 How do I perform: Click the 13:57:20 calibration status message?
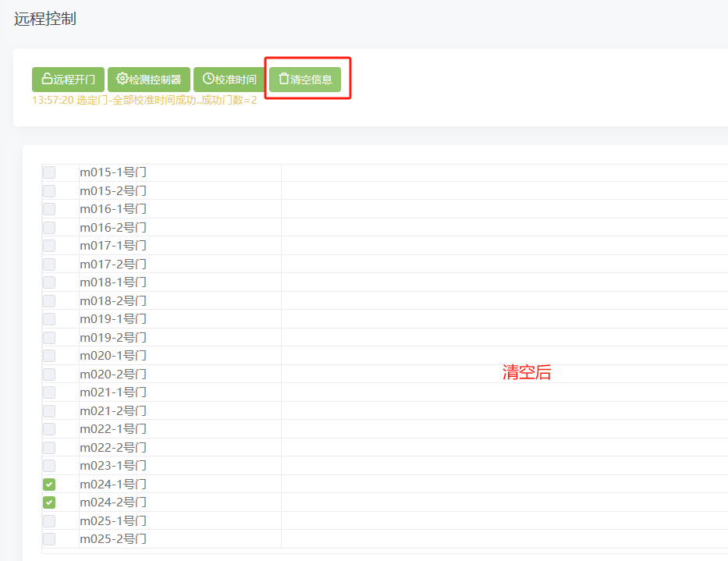144,101
